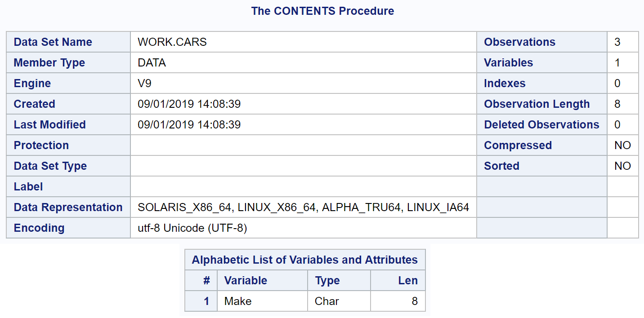This screenshot has width=644, height=318.
Task: Click the Len column header
Action: coord(398,281)
